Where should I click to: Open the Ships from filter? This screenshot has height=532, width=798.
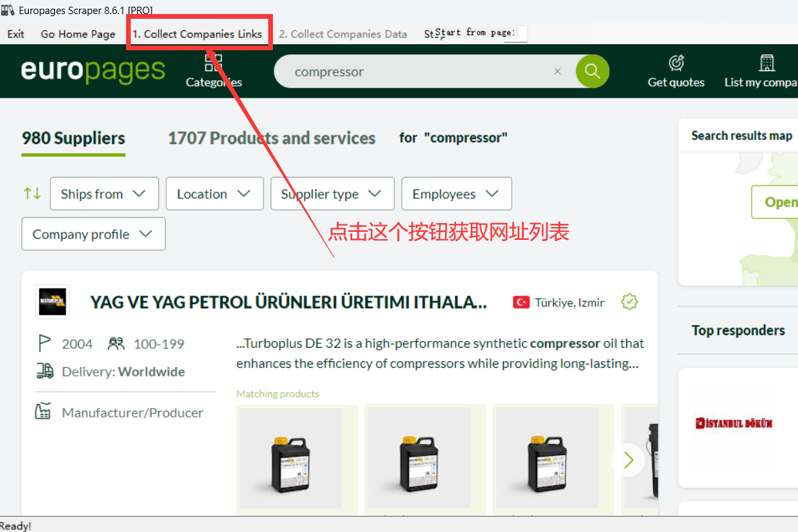(104, 193)
